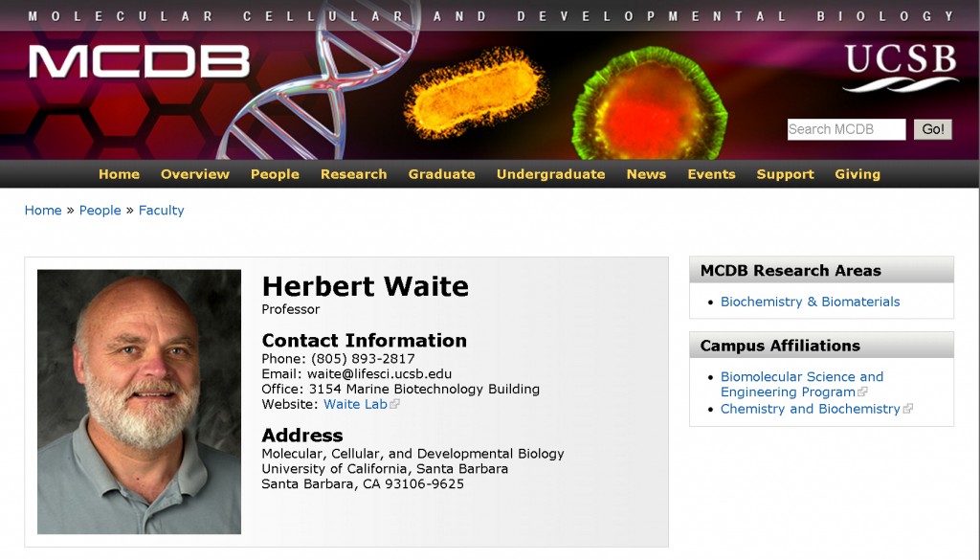
Task: Follow the People breadcrumb link
Action: [x=100, y=211]
